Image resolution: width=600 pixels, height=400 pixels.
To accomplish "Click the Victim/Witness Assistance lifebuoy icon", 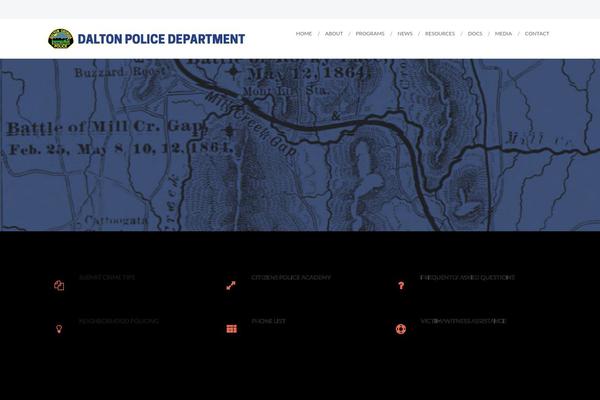I will [401, 329].
